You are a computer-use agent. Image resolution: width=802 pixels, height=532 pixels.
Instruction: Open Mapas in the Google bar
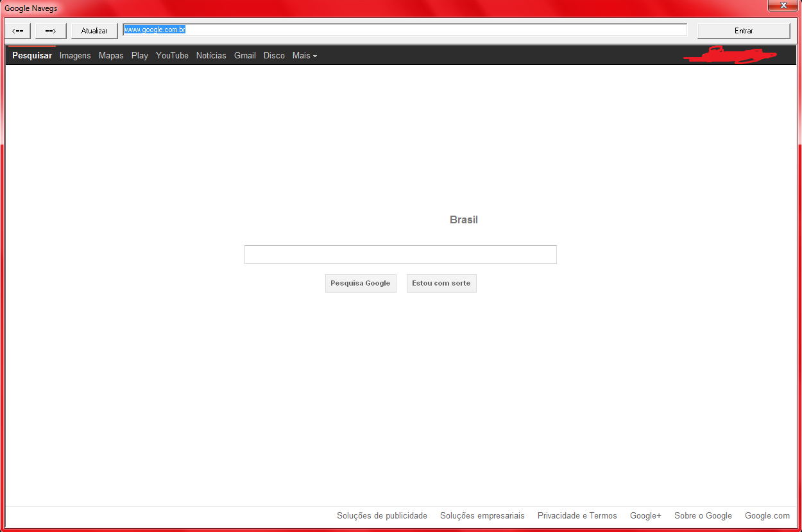(111, 56)
